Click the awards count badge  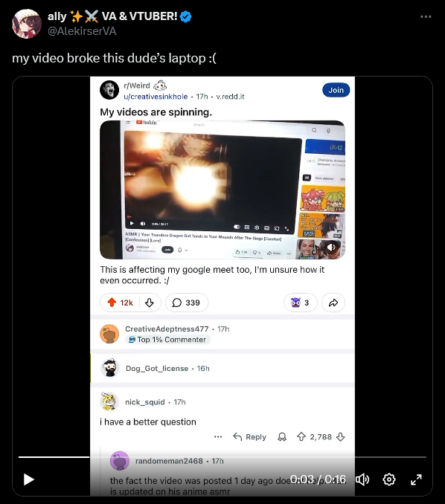[300, 303]
